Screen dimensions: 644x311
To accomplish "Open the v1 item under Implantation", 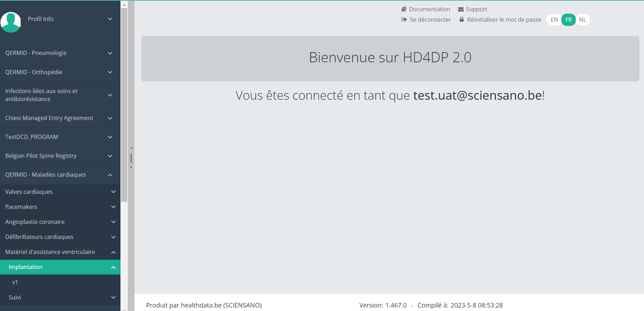I will coord(15,282).
